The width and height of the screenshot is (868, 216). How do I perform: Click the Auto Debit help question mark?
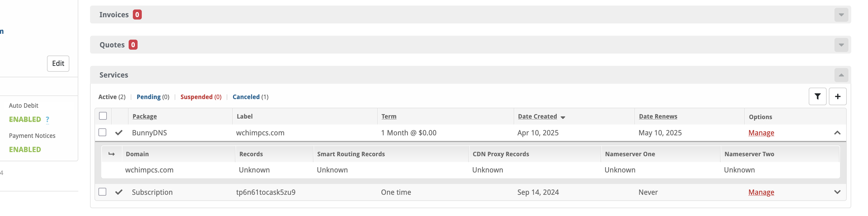(48, 119)
